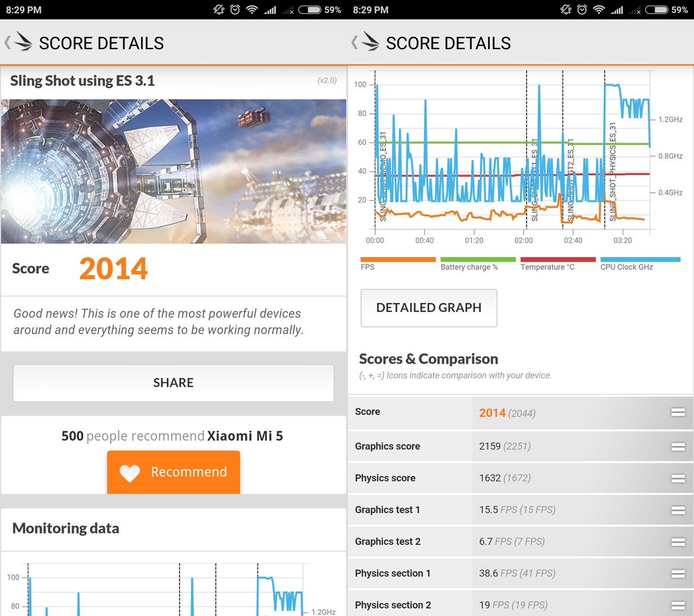This screenshot has width=694, height=616.
Task: Tap the 8:29 PM clock in left status bar
Action: pyautogui.click(x=24, y=10)
